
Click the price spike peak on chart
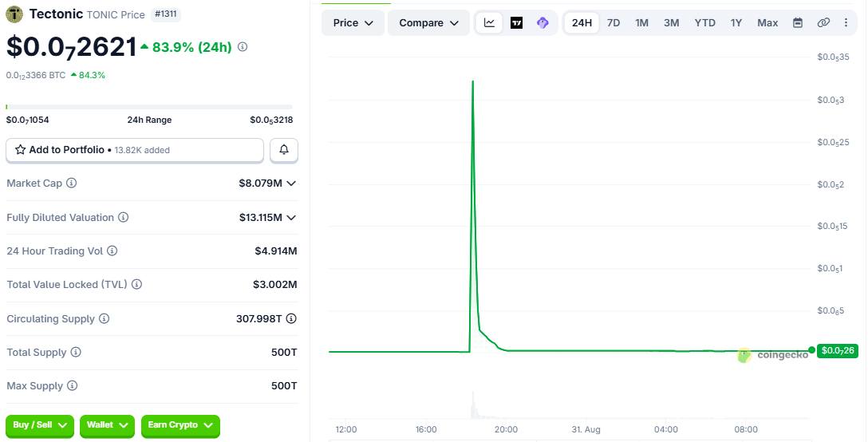[473, 81]
